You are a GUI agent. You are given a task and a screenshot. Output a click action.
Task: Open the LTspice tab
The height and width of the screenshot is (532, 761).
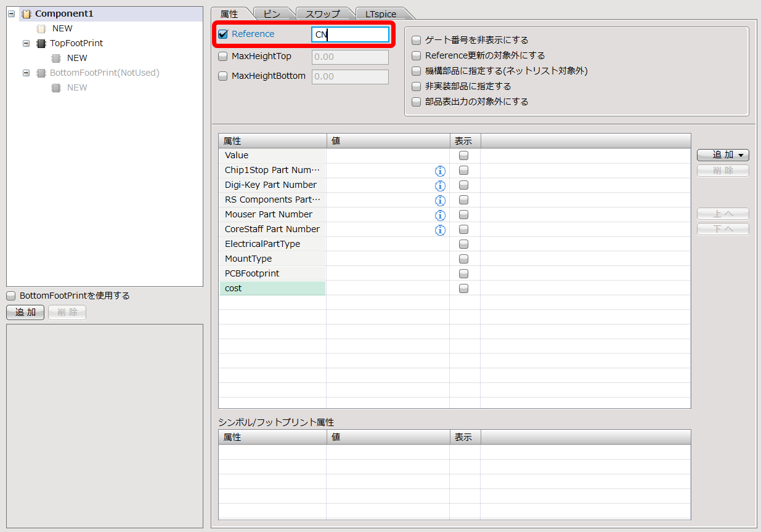[380, 14]
